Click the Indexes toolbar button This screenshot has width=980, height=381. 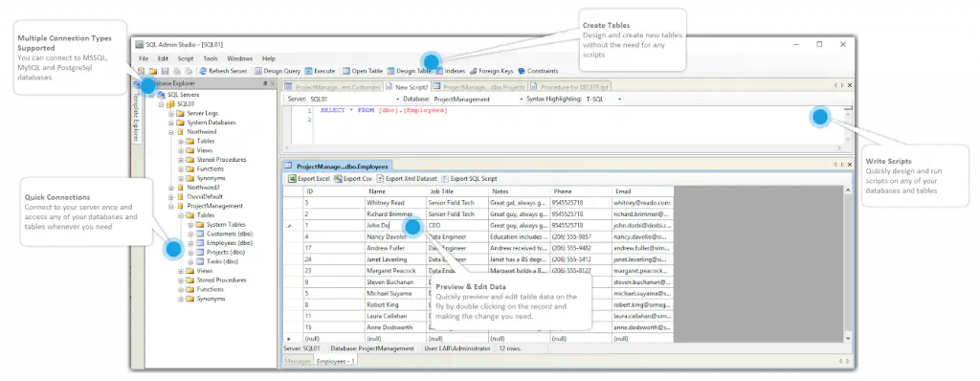pyautogui.click(x=451, y=72)
